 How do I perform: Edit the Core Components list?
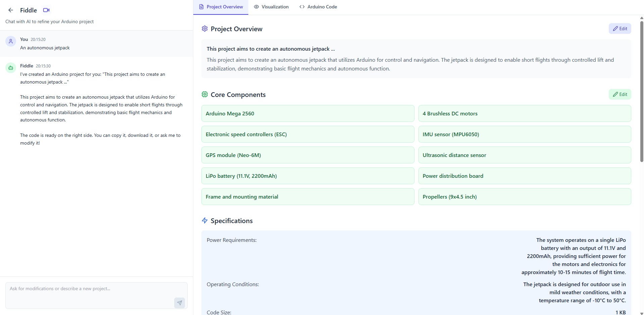pyautogui.click(x=620, y=94)
